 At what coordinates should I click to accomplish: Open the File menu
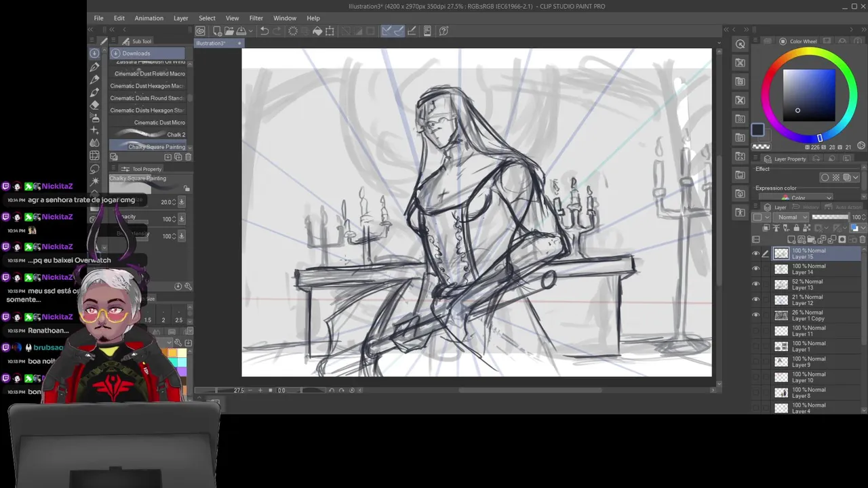(x=98, y=18)
